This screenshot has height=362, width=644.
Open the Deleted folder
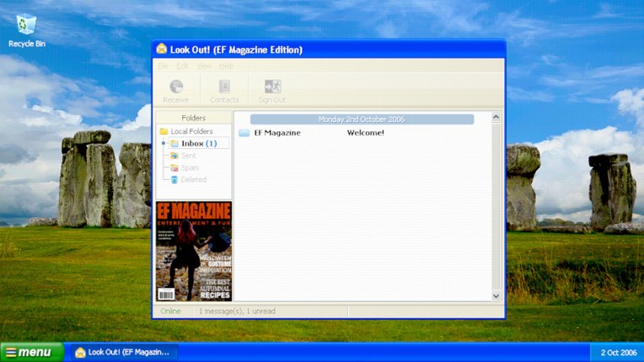click(x=193, y=179)
